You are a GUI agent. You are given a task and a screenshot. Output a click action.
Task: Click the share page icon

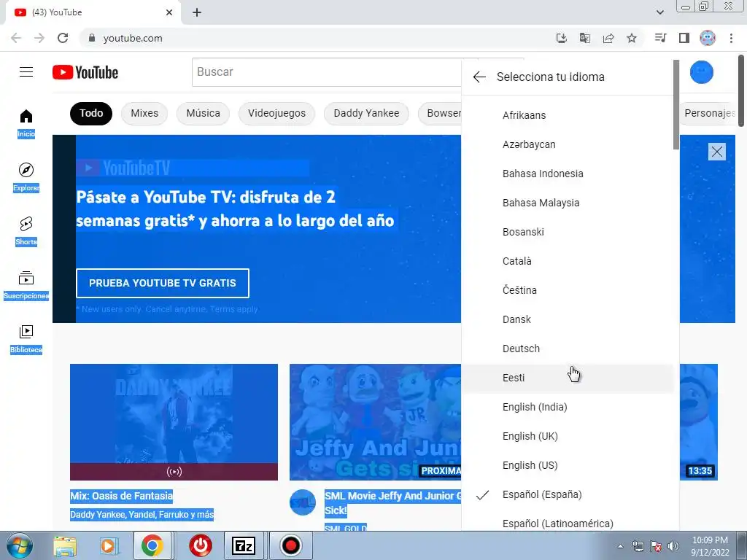point(608,38)
